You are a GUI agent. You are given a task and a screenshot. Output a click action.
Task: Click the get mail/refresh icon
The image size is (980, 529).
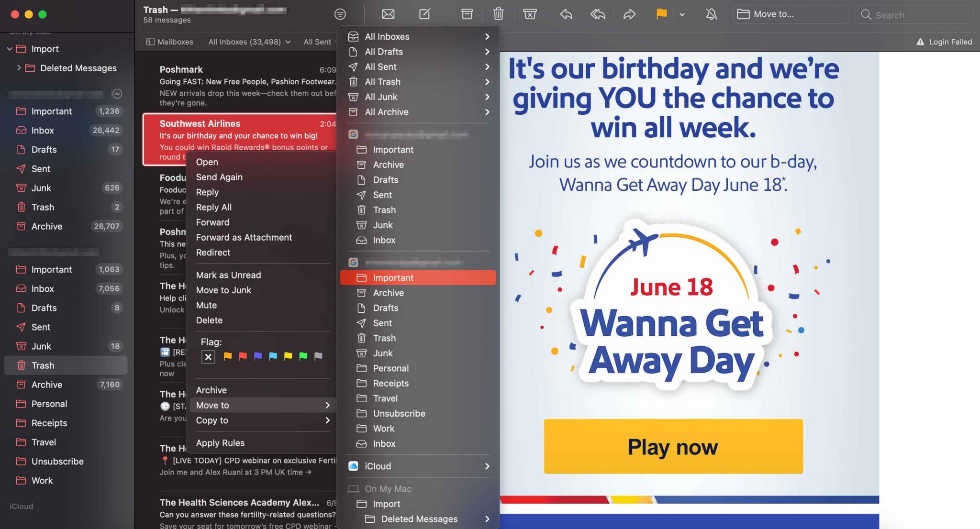(389, 14)
